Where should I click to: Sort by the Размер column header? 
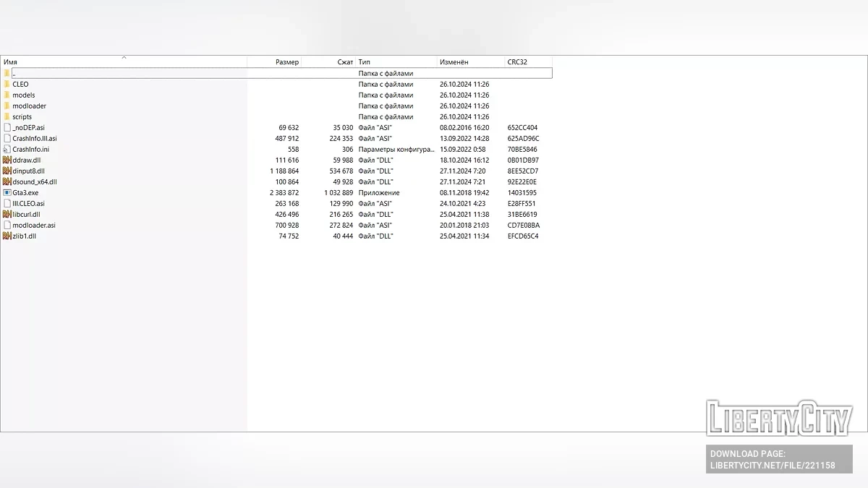pyautogui.click(x=286, y=62)
